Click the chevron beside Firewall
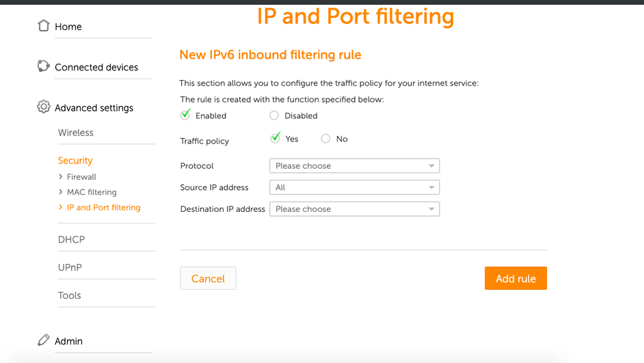The image size is (644, 363). 61,177
